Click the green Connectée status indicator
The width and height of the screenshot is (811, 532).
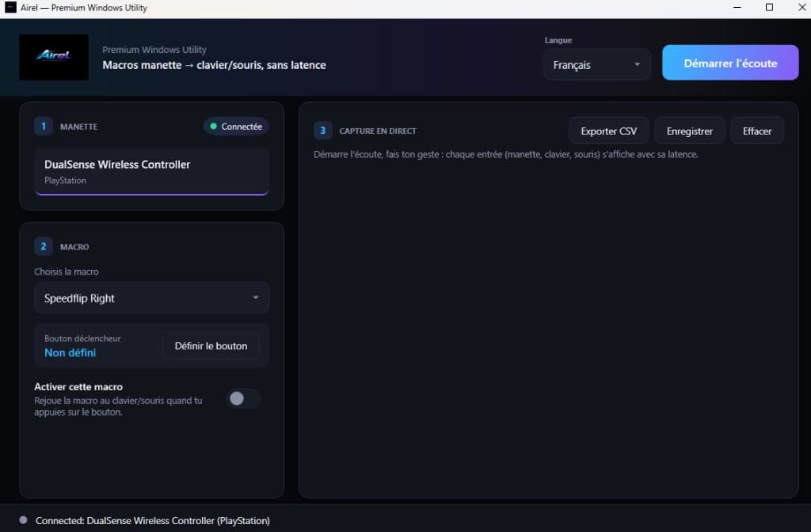pyautogui.click(x=236, y=126)
